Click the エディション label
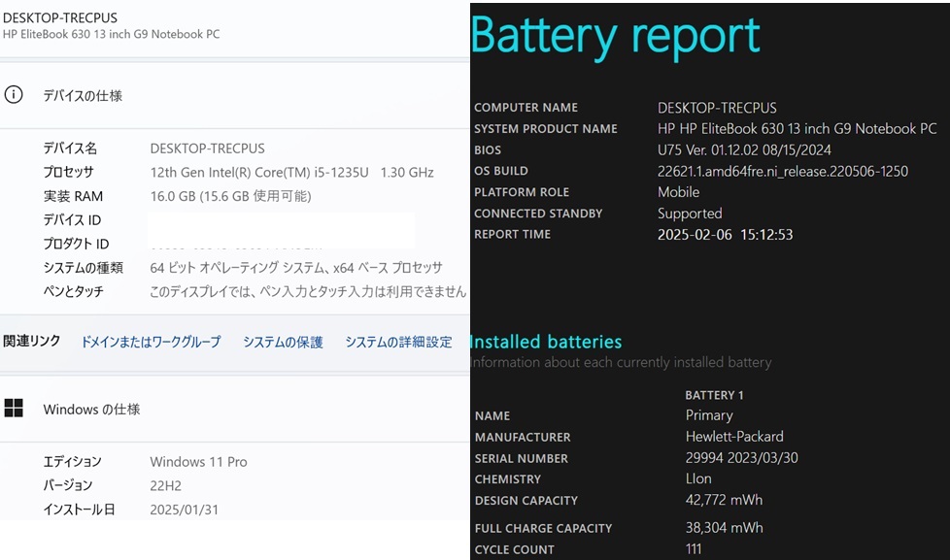The width and height of the screenshot is (950, 560). click(72, 462)
